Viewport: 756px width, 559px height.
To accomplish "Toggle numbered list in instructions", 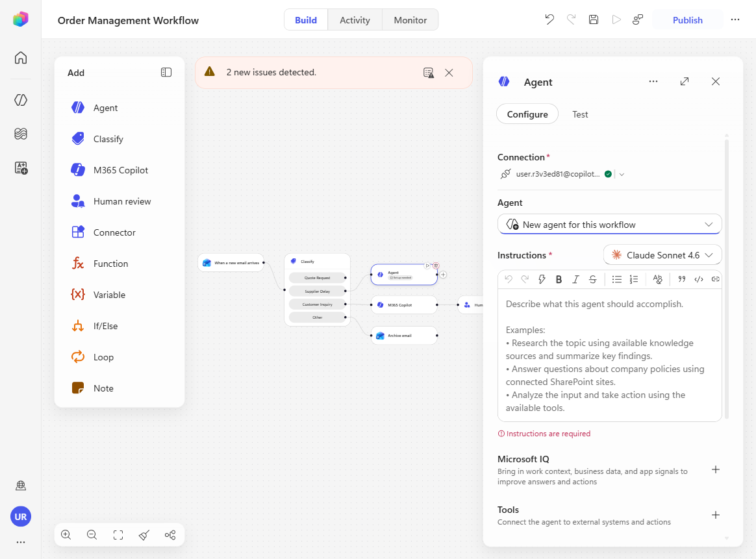I will [633, 279].
